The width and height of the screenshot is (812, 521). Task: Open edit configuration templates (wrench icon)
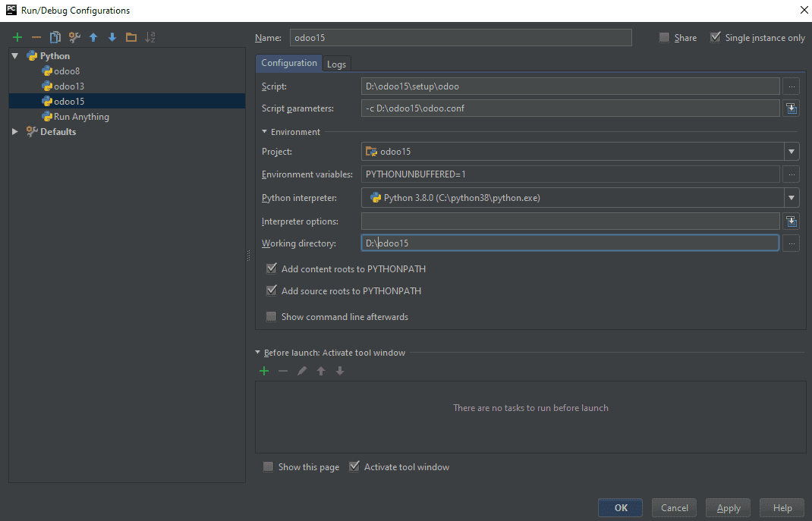point(73,36)
